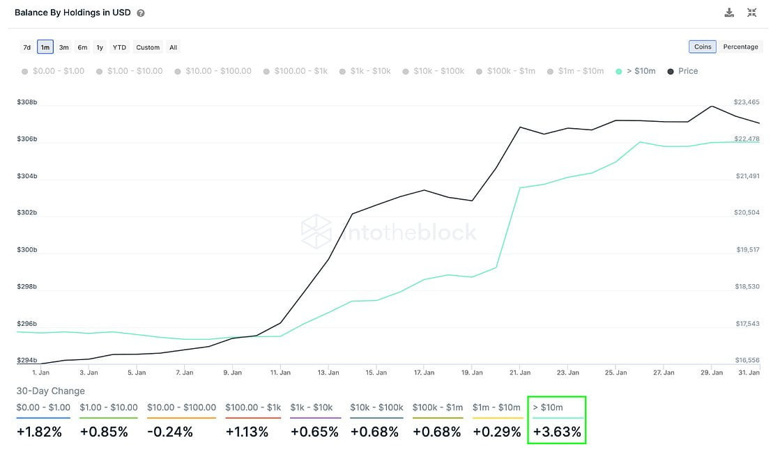
Task: Collapse the chart from fullscreen view
Action: pyautogui.click(x=752, y=13)
